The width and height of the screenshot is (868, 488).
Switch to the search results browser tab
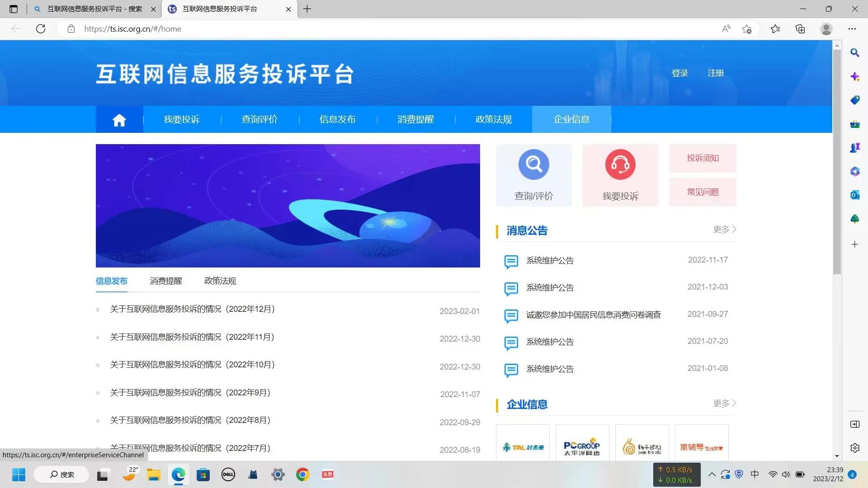pyautogui.click(x=93, y=9)
